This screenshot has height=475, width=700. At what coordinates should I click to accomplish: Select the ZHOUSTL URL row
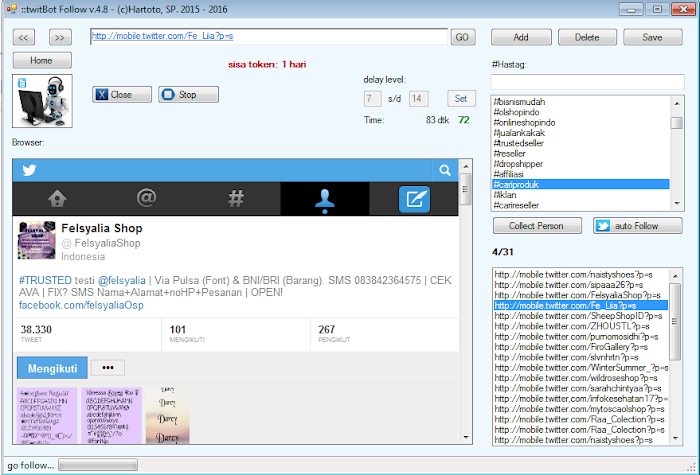[581, 326]
